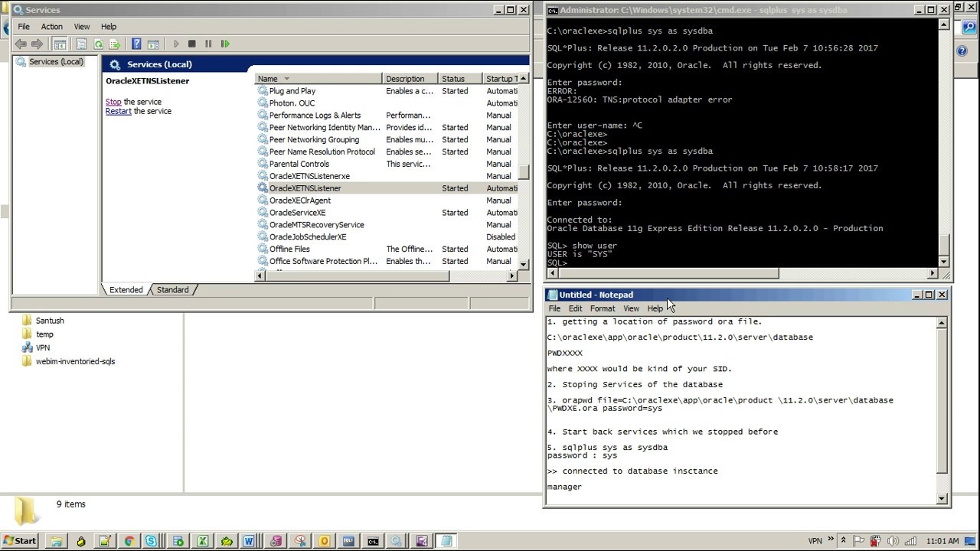Open the Action menu in Services

(52, 27)
